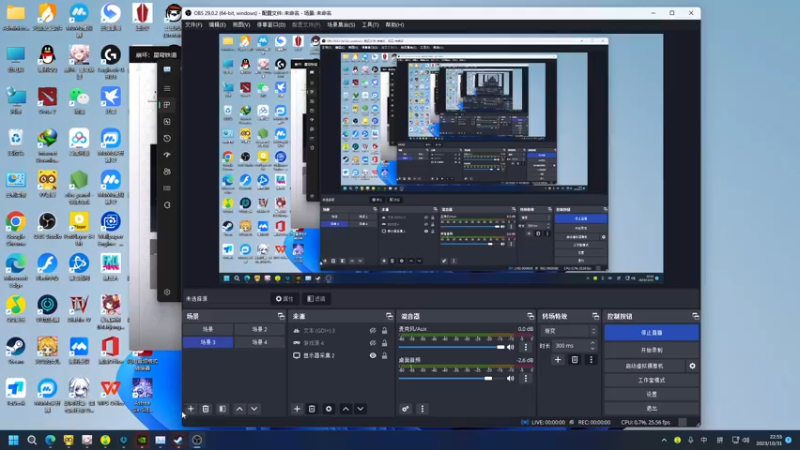This screenshot has height=450, width=800.
Task: Open Google Chrome desktop icon
Action: point(16,229)
